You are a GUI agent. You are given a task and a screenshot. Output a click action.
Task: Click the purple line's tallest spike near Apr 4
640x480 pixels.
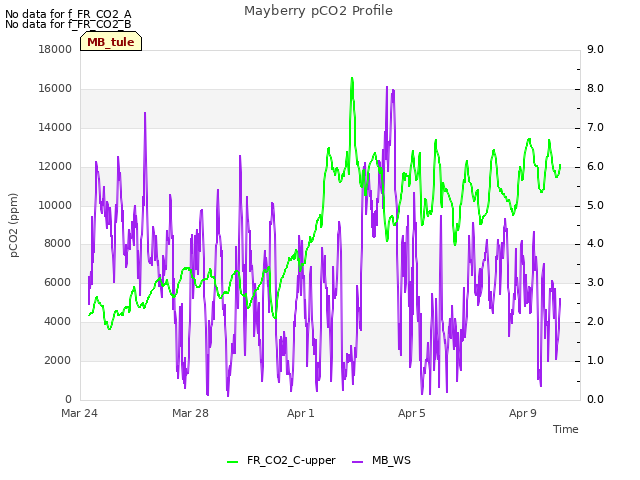[387, 87]
